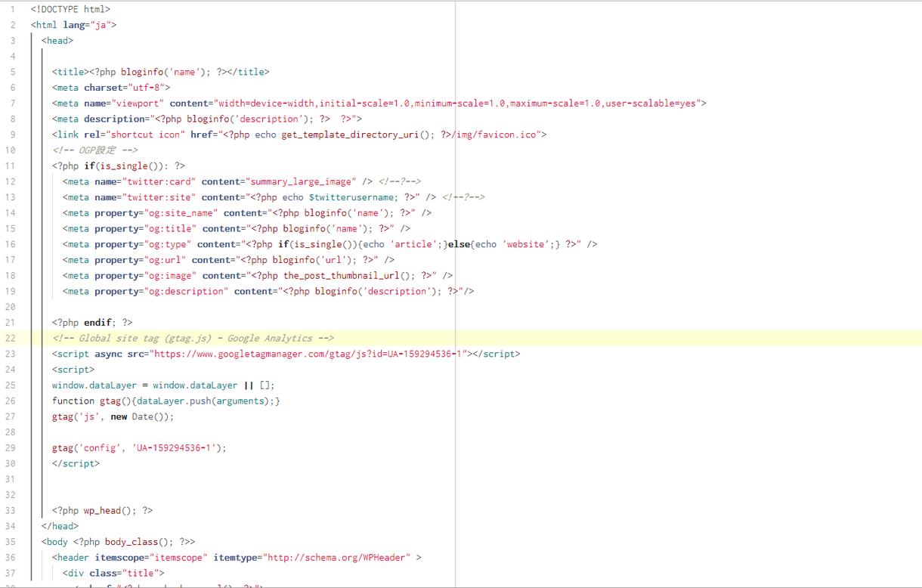The image size is (922, 588).
Task: Click the endif keyword on line 21
Action: point(98,323)
